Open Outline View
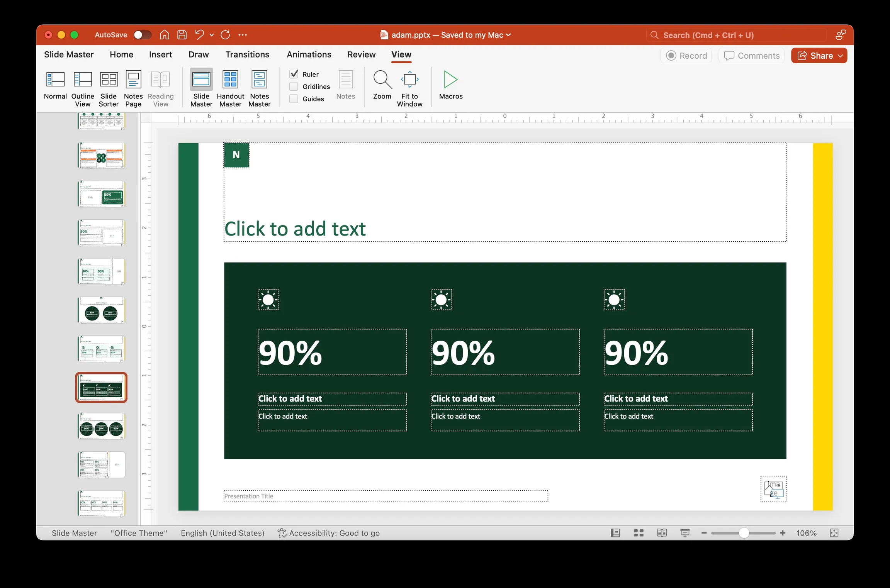 tap(83, 89)
